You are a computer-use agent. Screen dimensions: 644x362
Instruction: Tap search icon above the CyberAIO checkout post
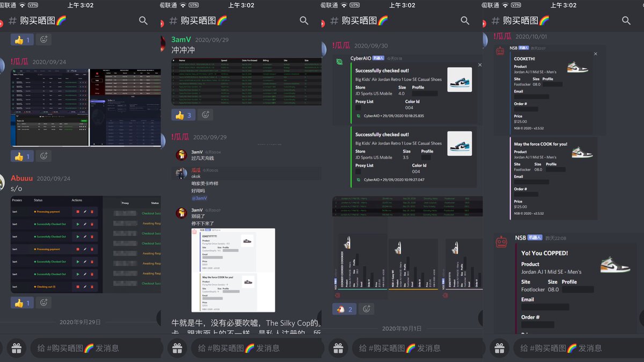tap(465, 20)
